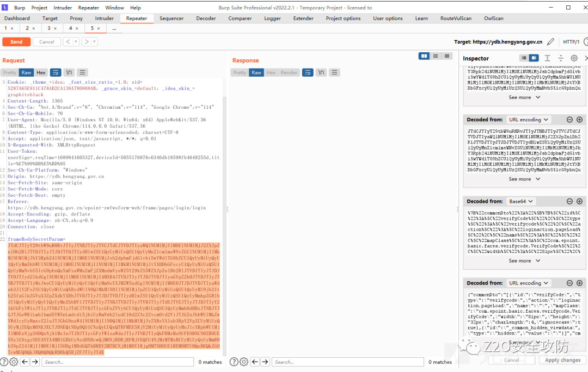Jump to previous Response search match
This screenshot has width=588, height=372.
pyautogui.click(x=255, y=362)
